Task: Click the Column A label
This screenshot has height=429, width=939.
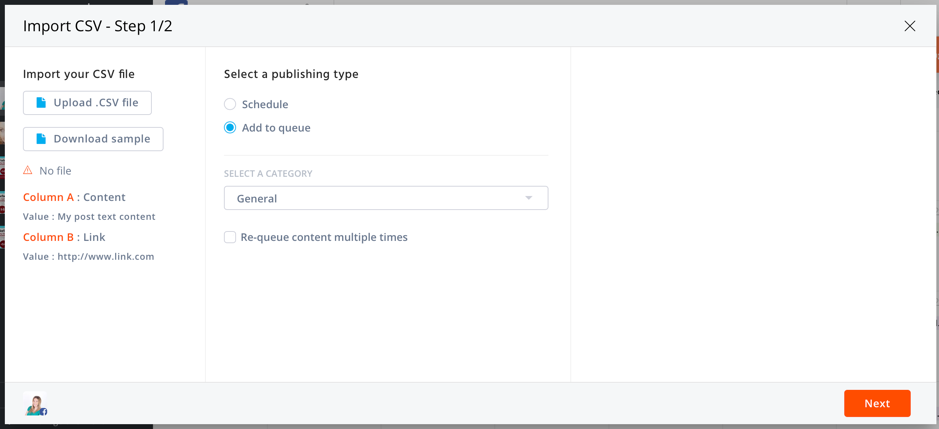Action: 49,197
